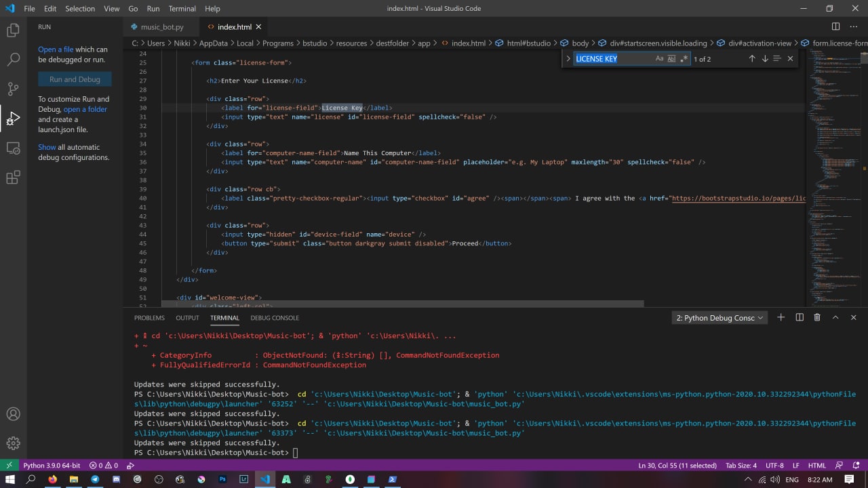Toggle Match Whole Word in find widget
This screenshot has height=488, width=868.
[x=671, y=59]
